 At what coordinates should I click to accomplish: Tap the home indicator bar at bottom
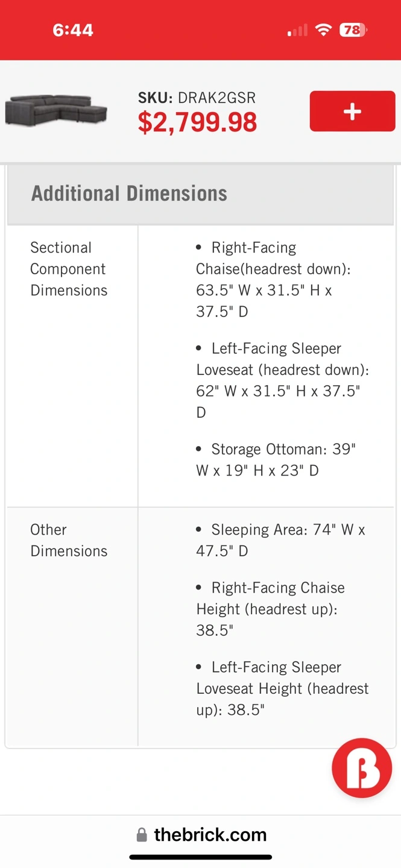pos(200,857)
